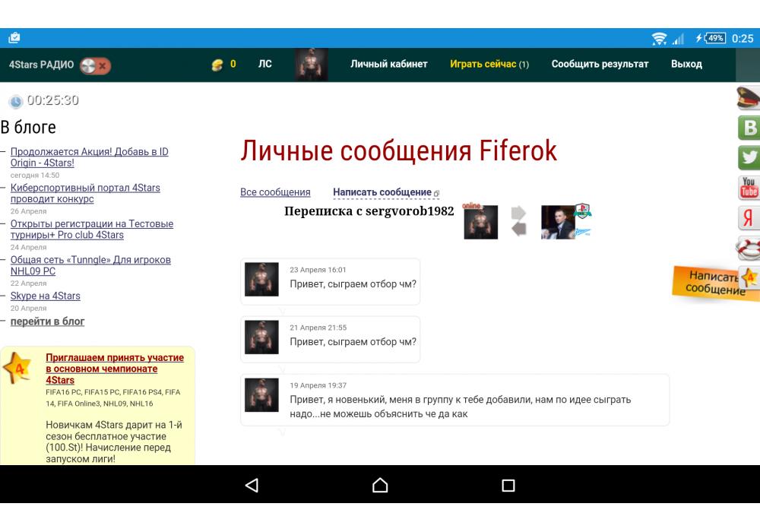Open the VKontakte sidebar icon
This screenshot has height=532, width=760.
749,127
